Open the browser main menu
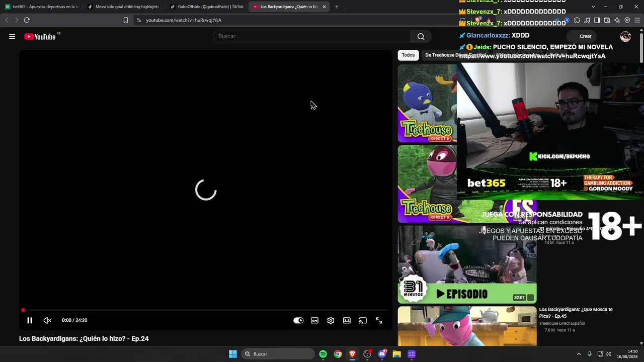The image size is (644, 362). pos(637,20)
